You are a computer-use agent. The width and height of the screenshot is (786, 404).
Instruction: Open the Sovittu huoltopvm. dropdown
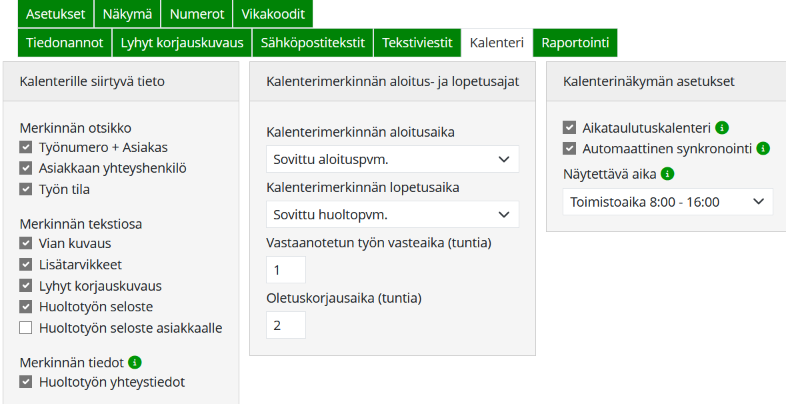[393, 214]
